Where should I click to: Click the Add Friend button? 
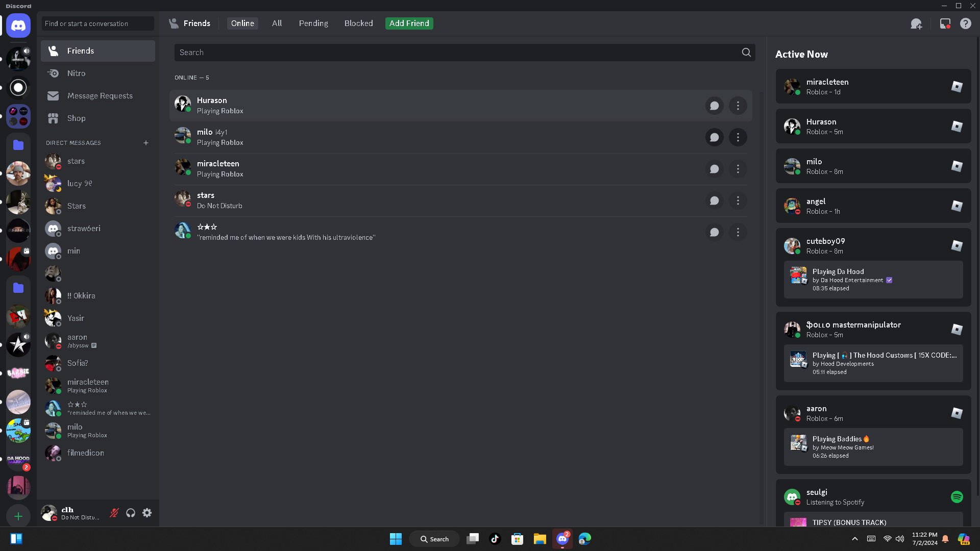point(409,23)
